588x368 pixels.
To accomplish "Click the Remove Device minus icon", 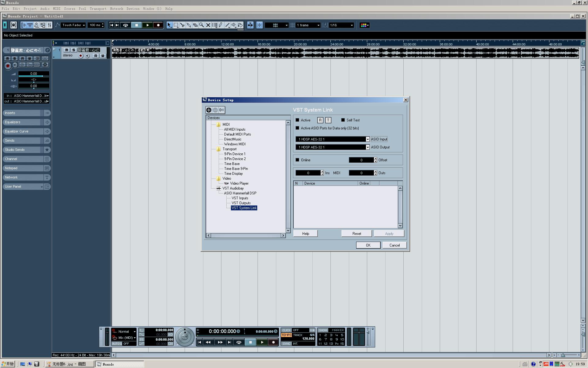I will [215, 110].
